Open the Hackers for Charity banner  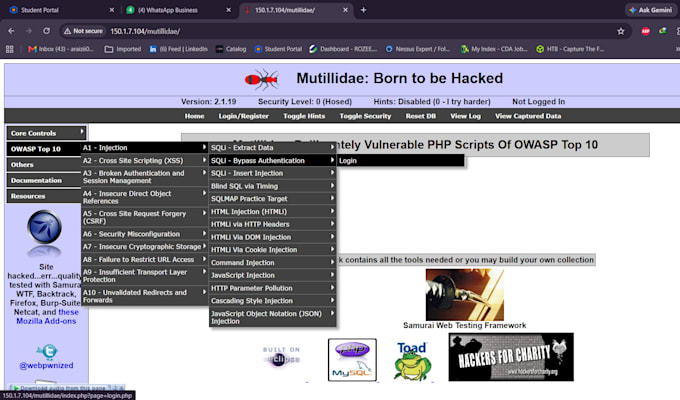511,357
